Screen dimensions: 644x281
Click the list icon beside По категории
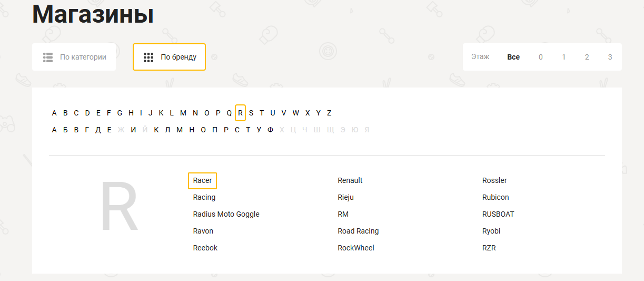[48, 57]
